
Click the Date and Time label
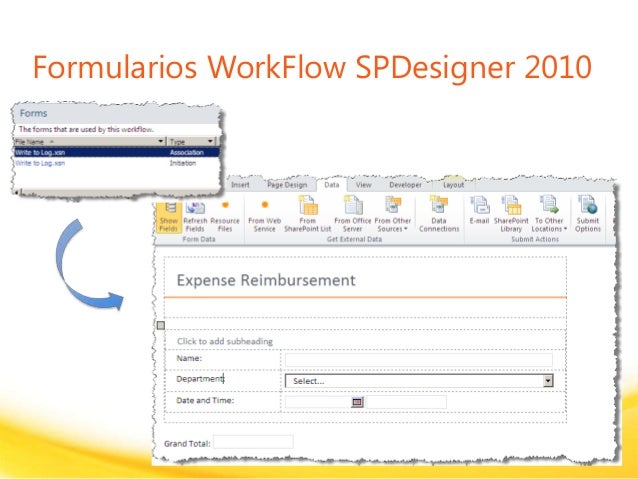(205, 400)
